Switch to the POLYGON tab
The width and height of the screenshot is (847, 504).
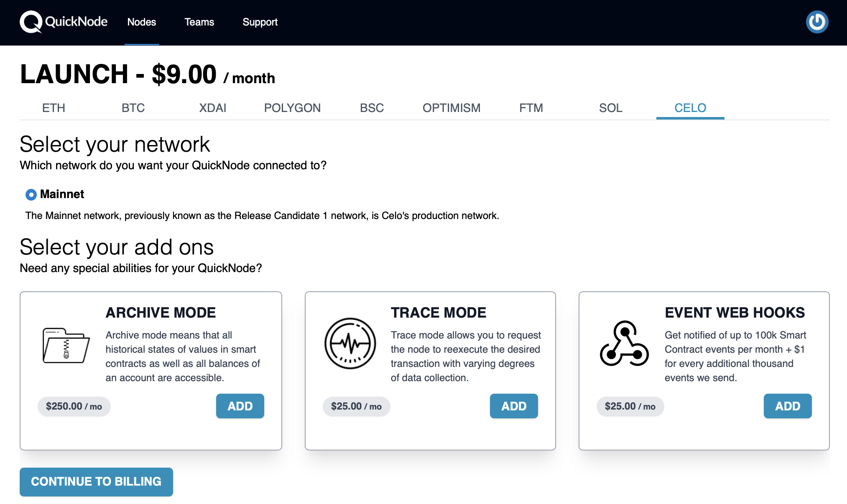coord(292,108)
